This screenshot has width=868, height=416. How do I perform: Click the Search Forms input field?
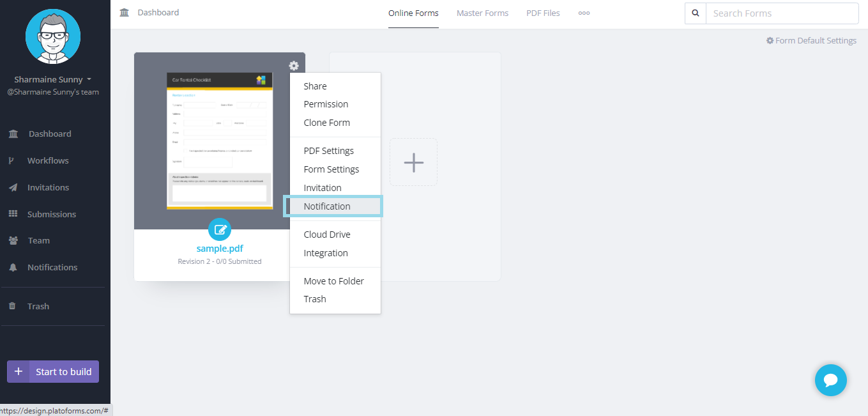781,13
